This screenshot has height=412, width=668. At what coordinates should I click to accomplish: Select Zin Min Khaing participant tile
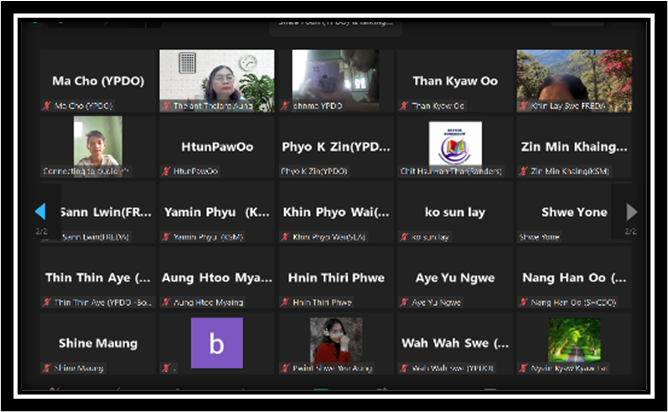[x=574, y=147]
